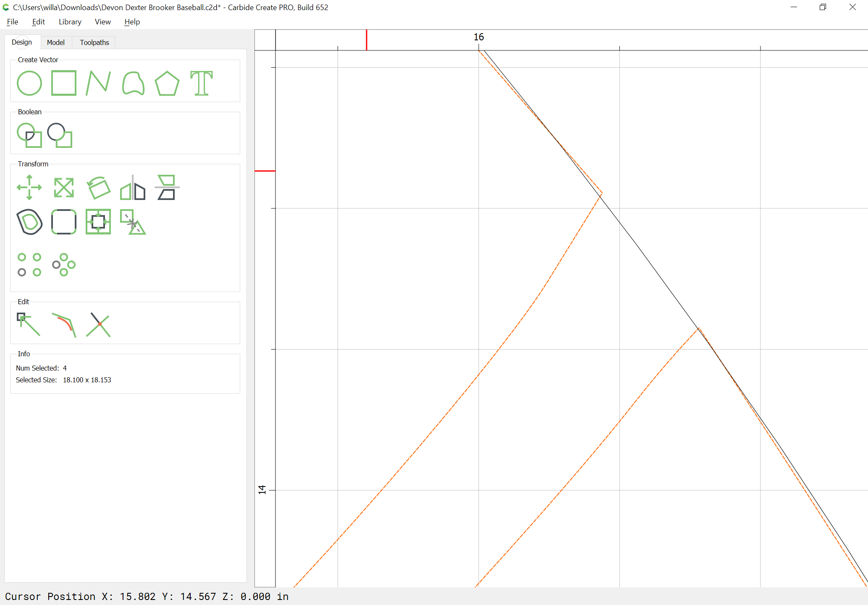Open the Rotate transform tool

click(98, 187)
